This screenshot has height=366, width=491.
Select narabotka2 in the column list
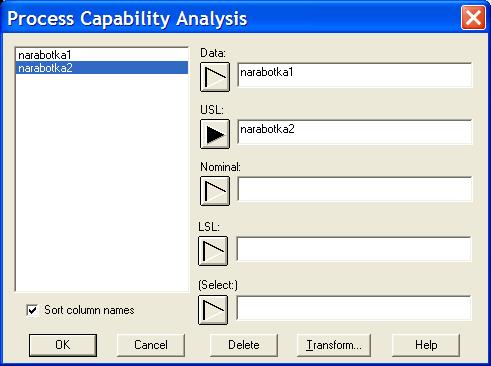(x=102, y=68)
